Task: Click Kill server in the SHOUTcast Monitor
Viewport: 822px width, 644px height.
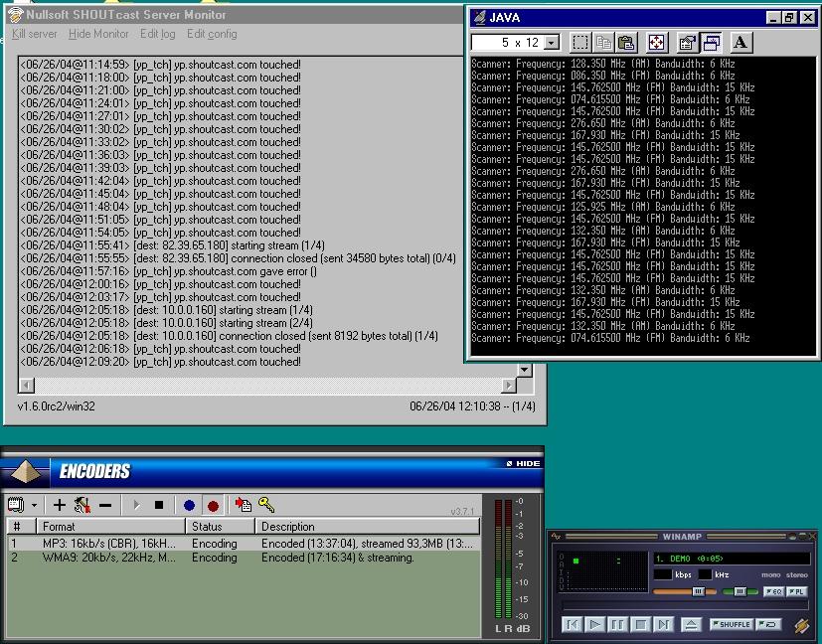Action: point(34,34)
